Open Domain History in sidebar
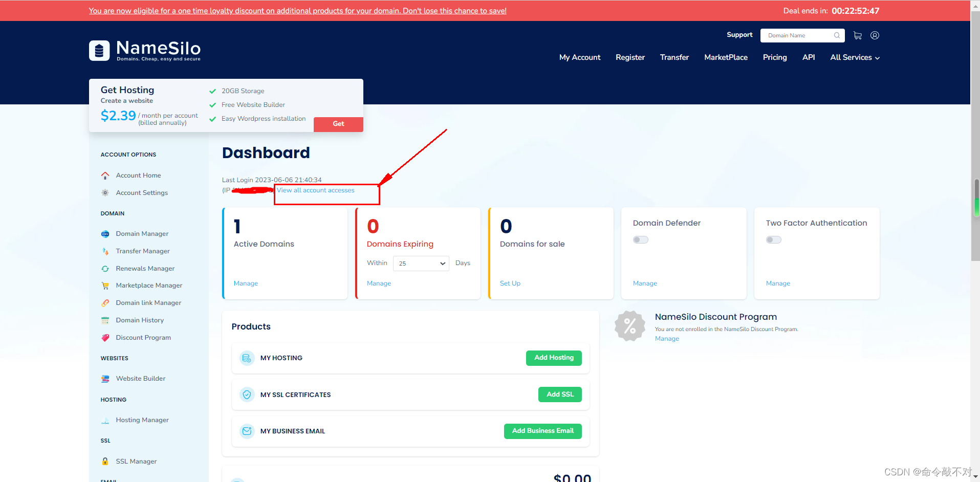980x482 pixels. click(x=140, y=320)
